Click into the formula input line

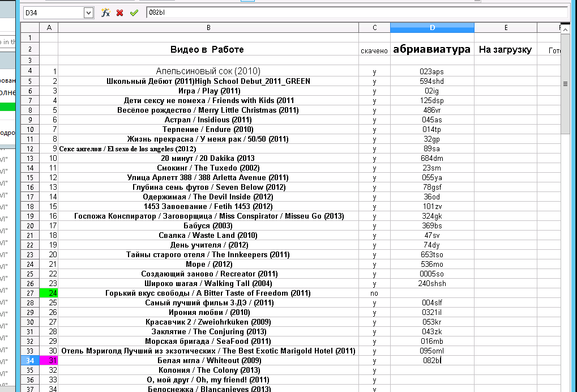click(357, 12)
